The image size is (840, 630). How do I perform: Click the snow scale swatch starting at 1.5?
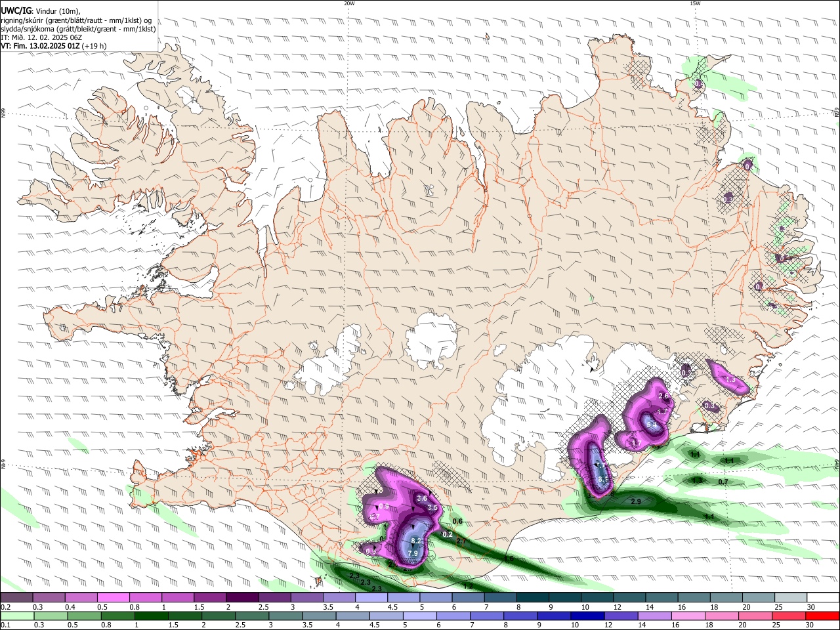coord(209,597)
